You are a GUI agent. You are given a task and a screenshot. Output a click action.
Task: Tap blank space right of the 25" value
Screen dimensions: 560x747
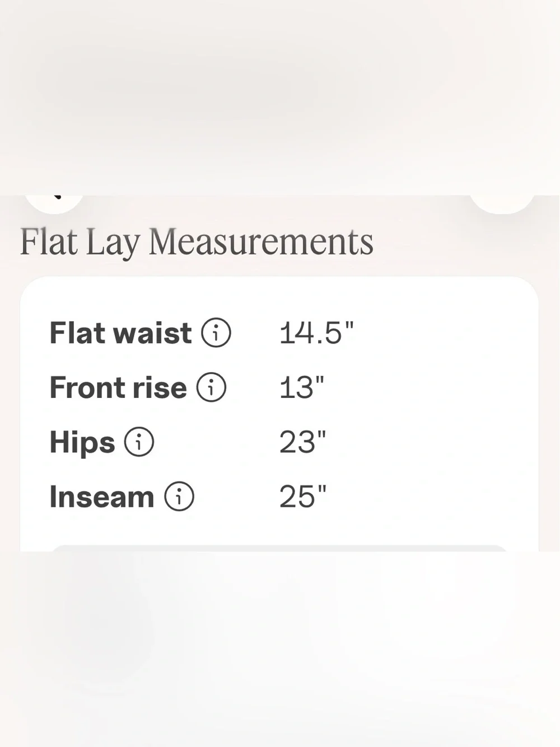click(x=426, y=497)
